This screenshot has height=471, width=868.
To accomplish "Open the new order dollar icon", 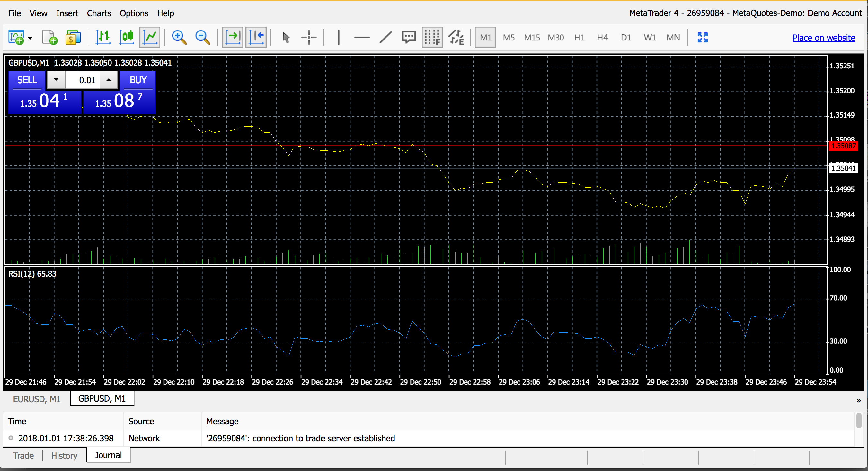I will click(73, 37).
